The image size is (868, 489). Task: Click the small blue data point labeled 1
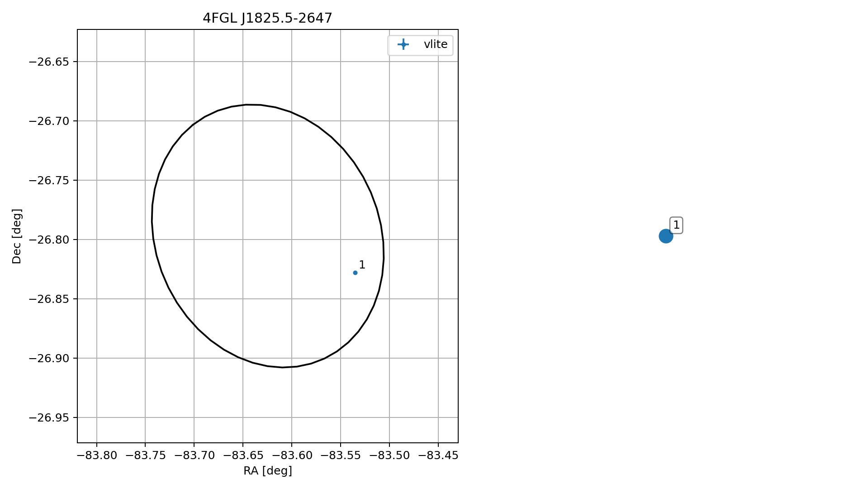pos(355,273)
